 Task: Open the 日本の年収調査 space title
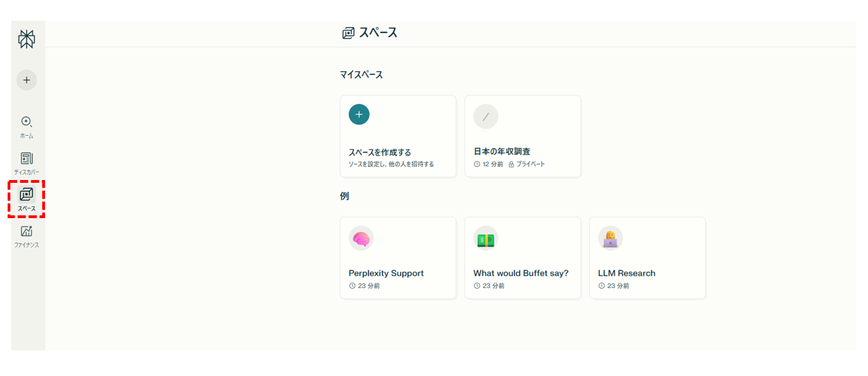[502, 152]
